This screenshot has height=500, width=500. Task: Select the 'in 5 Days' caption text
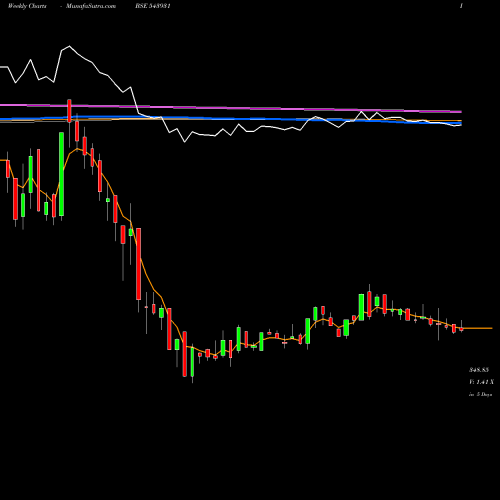480,394
